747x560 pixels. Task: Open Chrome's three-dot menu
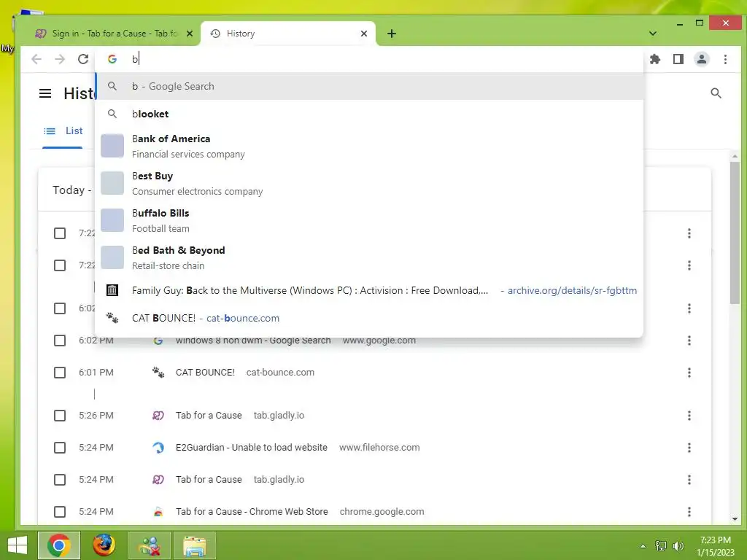(x=725, y=59)
